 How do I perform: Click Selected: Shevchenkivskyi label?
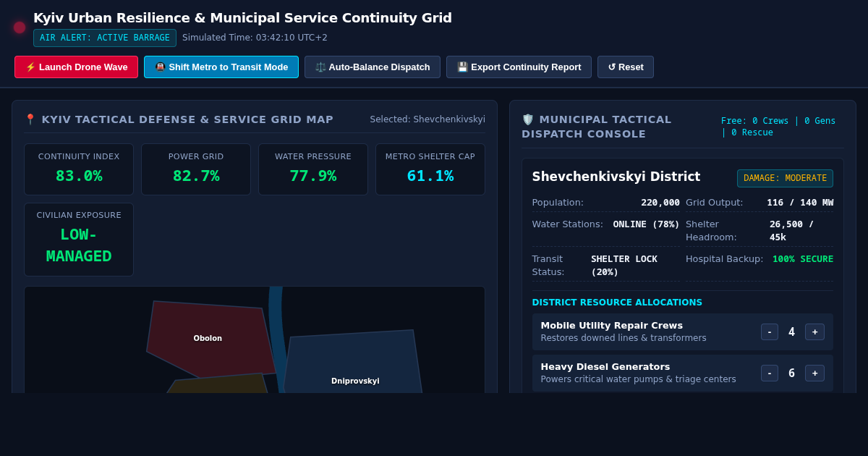(427, 119)
